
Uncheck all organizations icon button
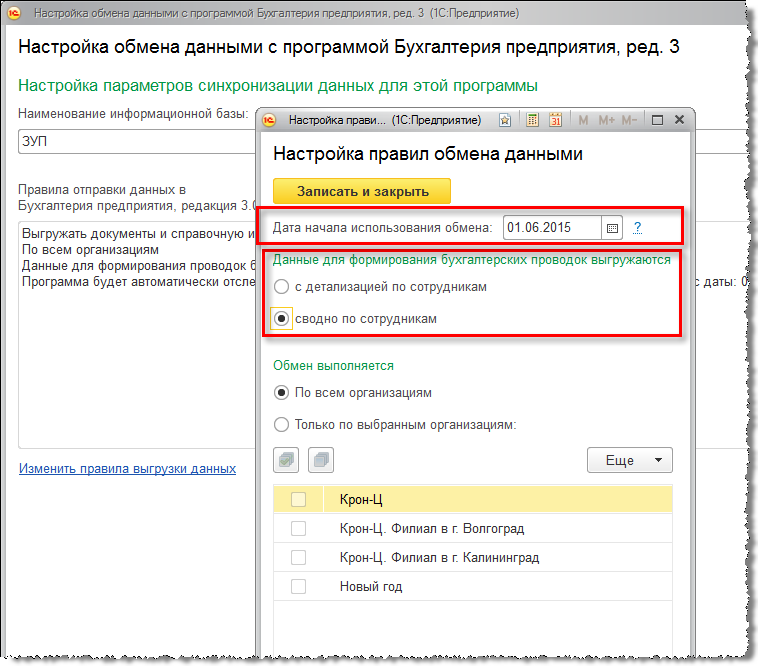pos(321,460)
